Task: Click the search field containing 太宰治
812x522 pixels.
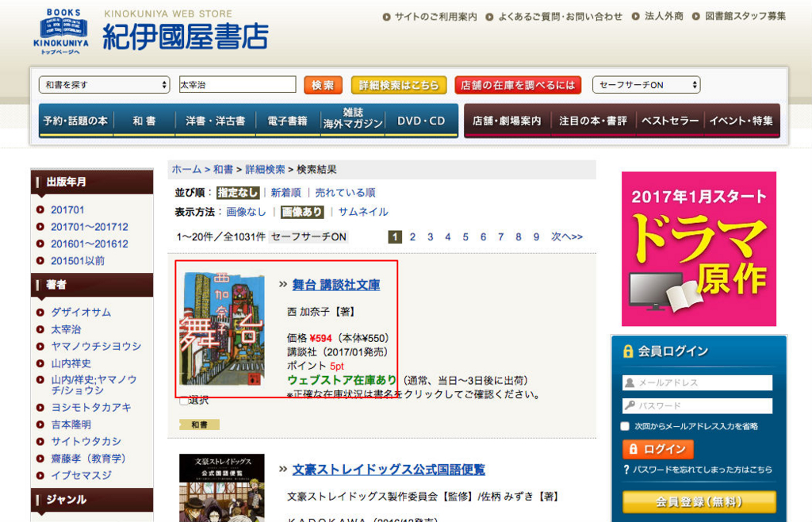Action: (x=237, y=85)
